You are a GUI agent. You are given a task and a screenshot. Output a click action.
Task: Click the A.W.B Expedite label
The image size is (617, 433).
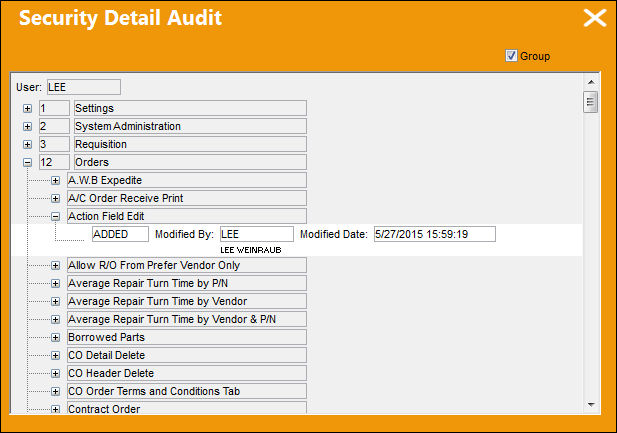point(187,180)
